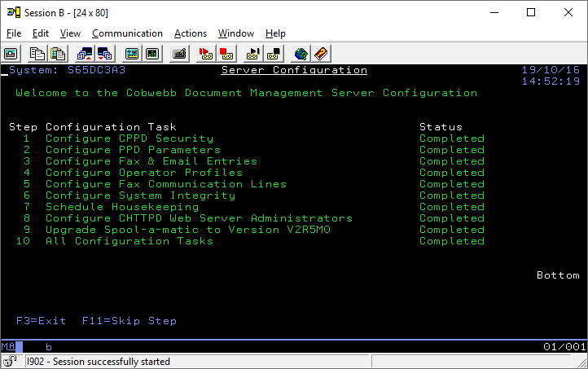The image size is (588, 369).
Task: Open the Edit menu
Action: click(41, 33)
